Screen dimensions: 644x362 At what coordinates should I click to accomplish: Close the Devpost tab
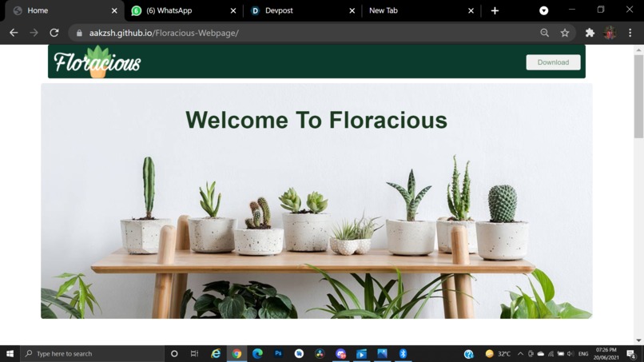point(352,10)
